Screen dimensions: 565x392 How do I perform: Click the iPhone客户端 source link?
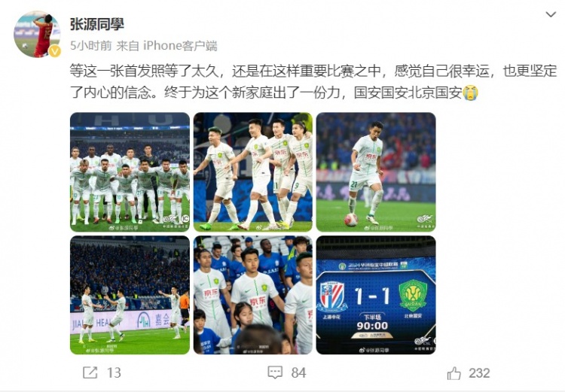coord(180,46)
